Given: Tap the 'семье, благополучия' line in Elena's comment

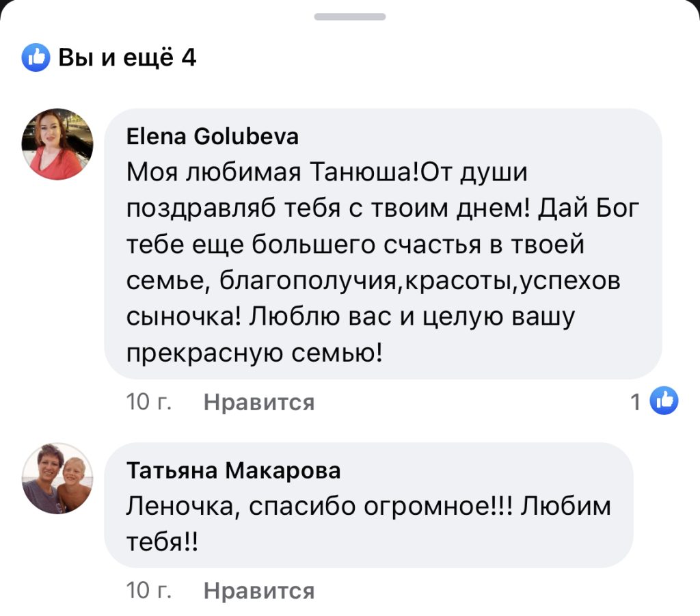Looking at the screenshot, I should (x=373, y=281).
